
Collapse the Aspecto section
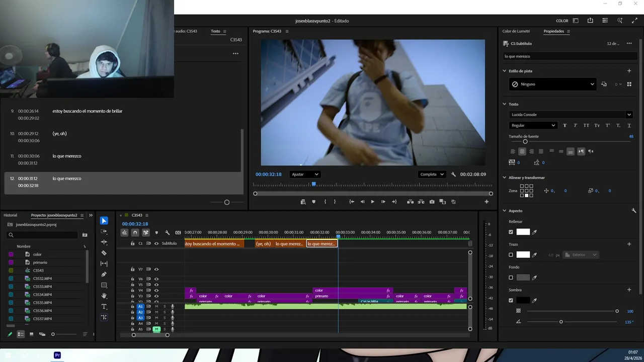tap(505, 211)
